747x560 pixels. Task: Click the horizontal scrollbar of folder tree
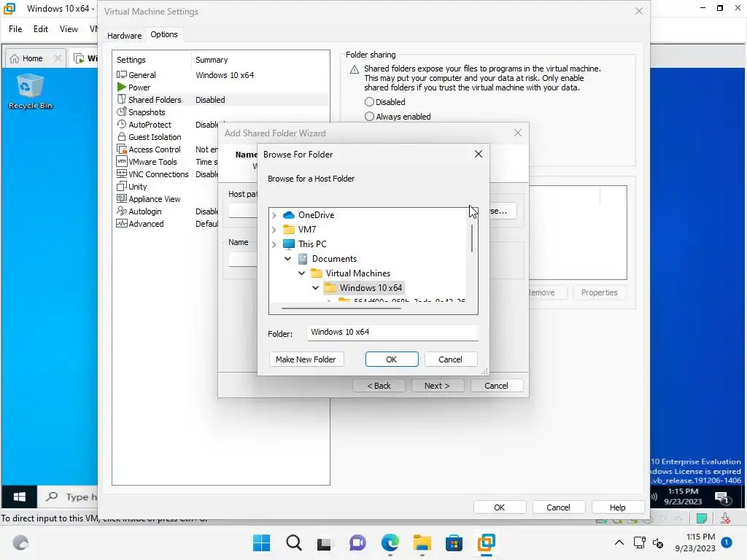point(341,308)
